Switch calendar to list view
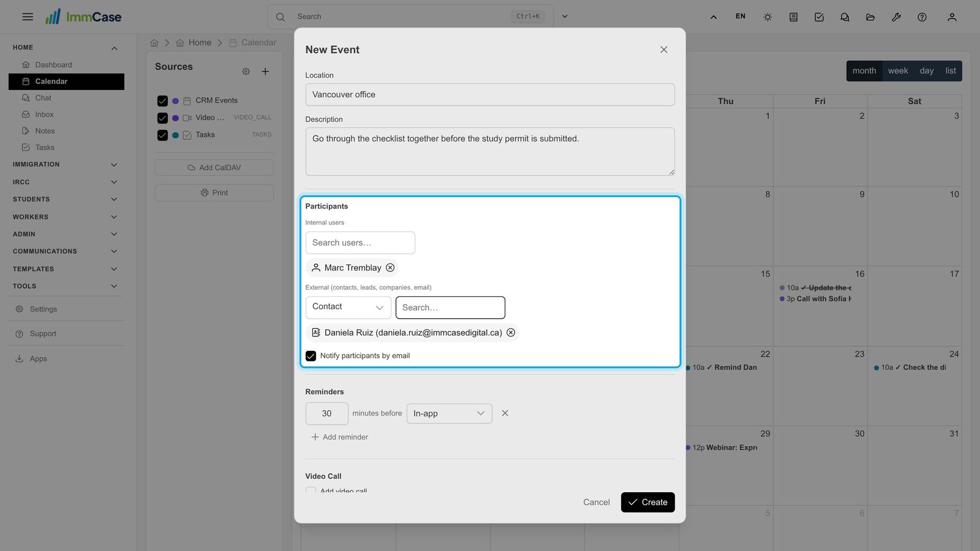This screenshot has width=980, height=551. point(951,71)
